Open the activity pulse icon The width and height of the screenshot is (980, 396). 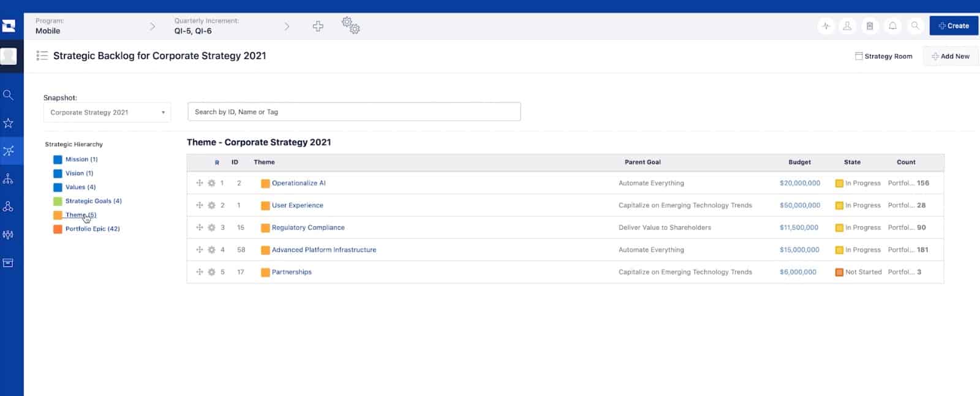pos(826,26)
